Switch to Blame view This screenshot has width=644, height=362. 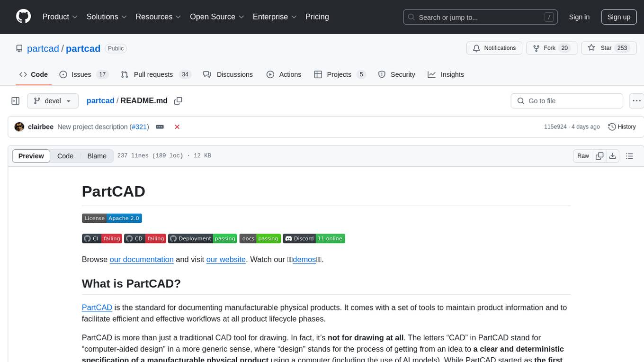click(97, 156)
